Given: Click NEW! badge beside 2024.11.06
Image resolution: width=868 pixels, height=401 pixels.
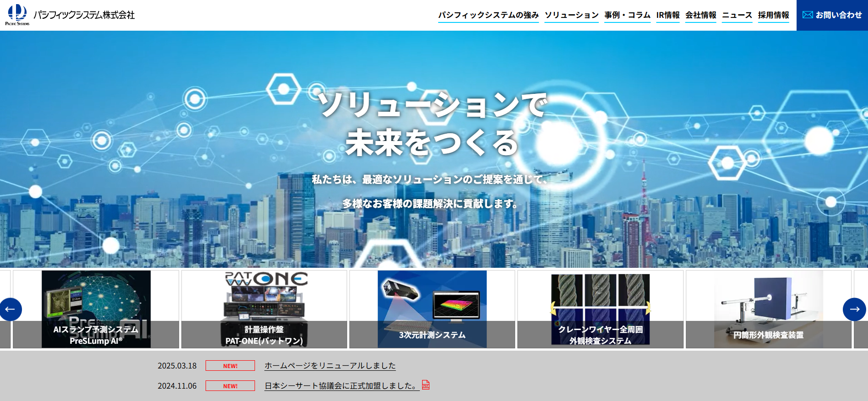Looking at the screenshot, I should [x=230, y=386].
